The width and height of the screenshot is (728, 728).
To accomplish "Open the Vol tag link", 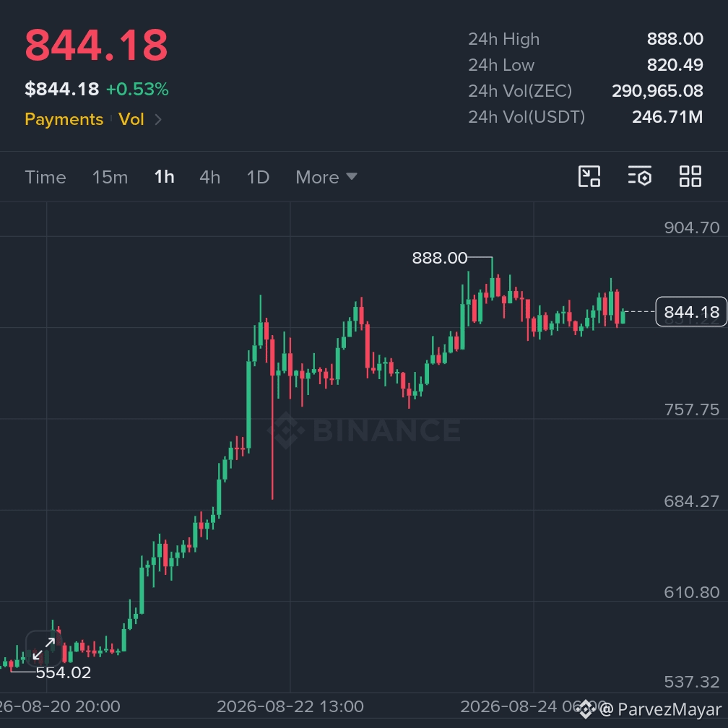I will [x=131, y=119].
